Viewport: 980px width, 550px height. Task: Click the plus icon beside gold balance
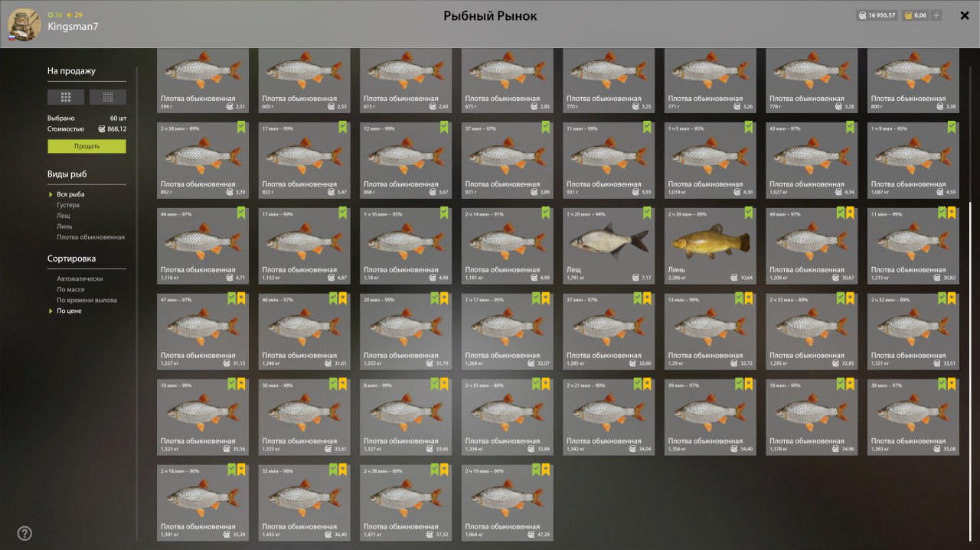(x=936, y=15)
